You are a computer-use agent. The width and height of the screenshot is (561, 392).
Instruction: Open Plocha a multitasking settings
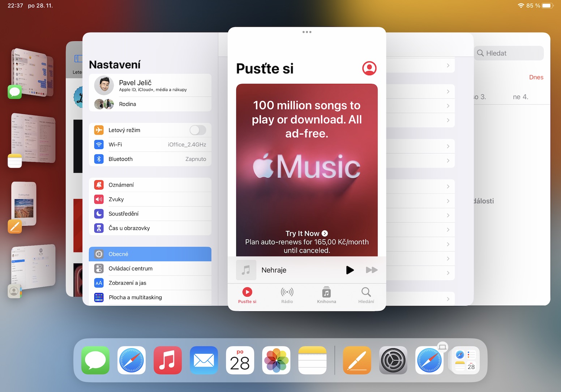coord(150,298)
